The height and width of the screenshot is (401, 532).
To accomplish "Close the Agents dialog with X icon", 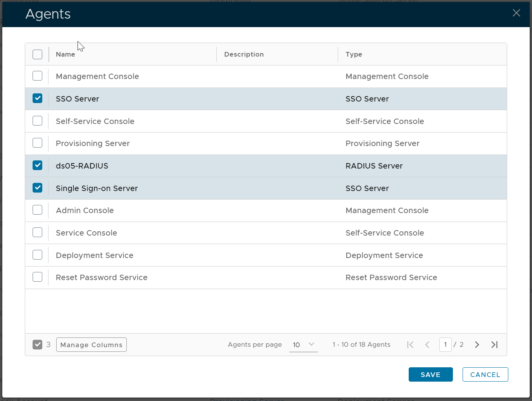I will (x=516, y=13).
